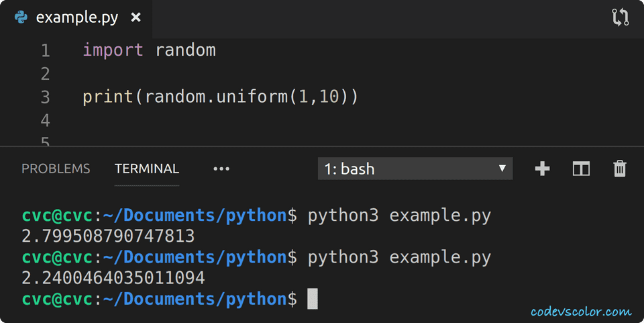Close the example.py editor tab
This screenshot has width=644, height=323.
(x=136, y=17)
